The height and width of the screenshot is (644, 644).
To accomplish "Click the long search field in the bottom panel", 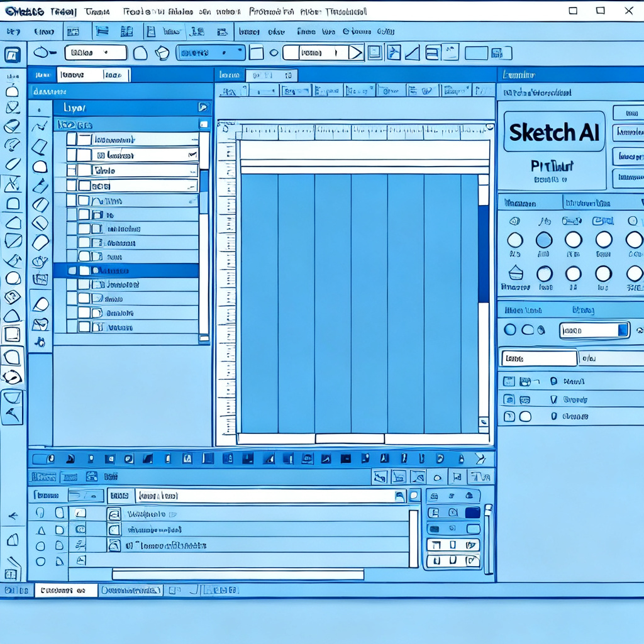I will pyautogui.click(x=271, y=496).
